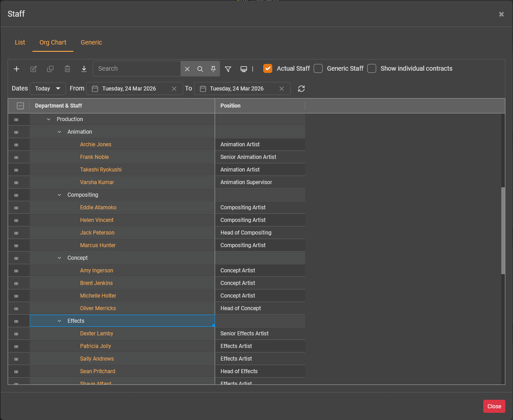Switch to the Generic tab
This screenshot has width=513, height=420.
pos(91,42)
